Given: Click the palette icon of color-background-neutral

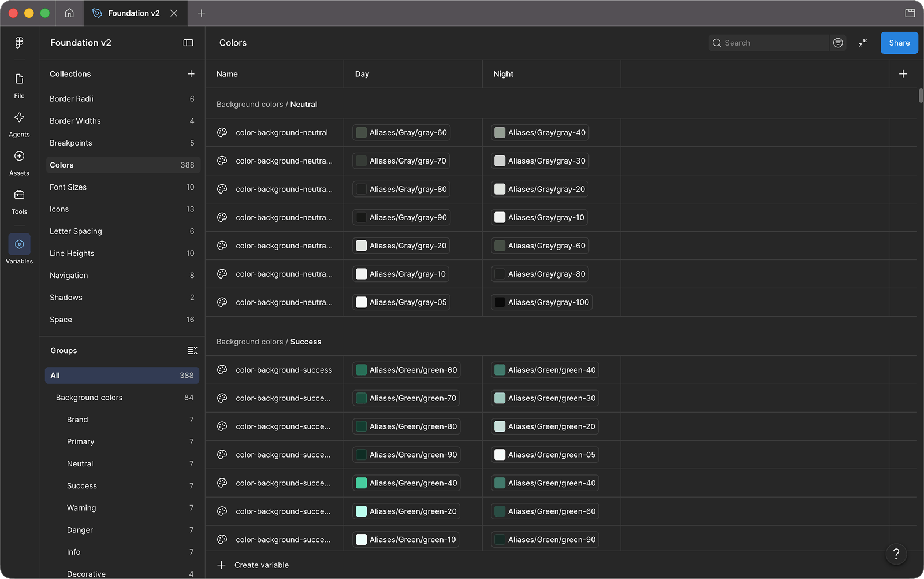Looking at the screenshot, I should [222, 132].
